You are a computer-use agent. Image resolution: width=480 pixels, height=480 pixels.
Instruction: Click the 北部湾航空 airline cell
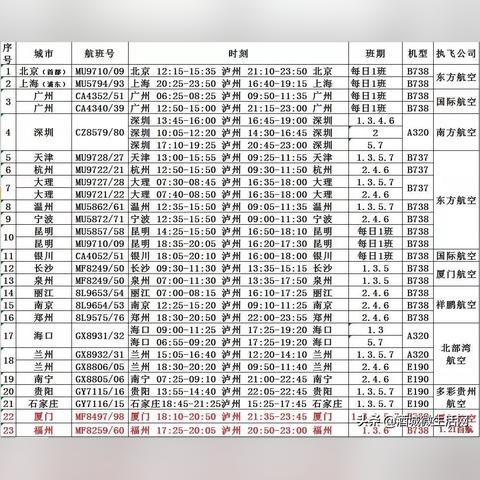456,354
